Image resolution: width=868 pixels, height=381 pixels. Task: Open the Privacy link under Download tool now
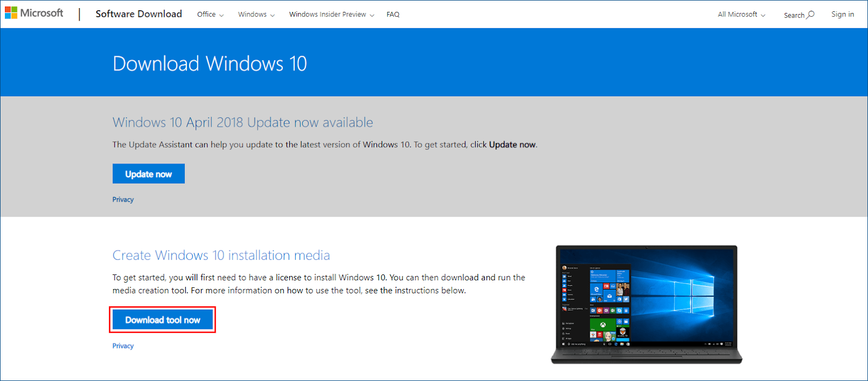point(123,346)
